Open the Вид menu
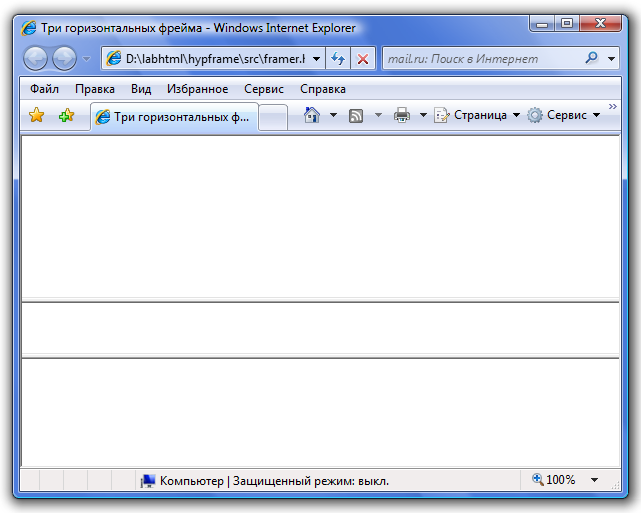Image resolution: width=641 pixels, height=513 pixels. click(141, 89)
